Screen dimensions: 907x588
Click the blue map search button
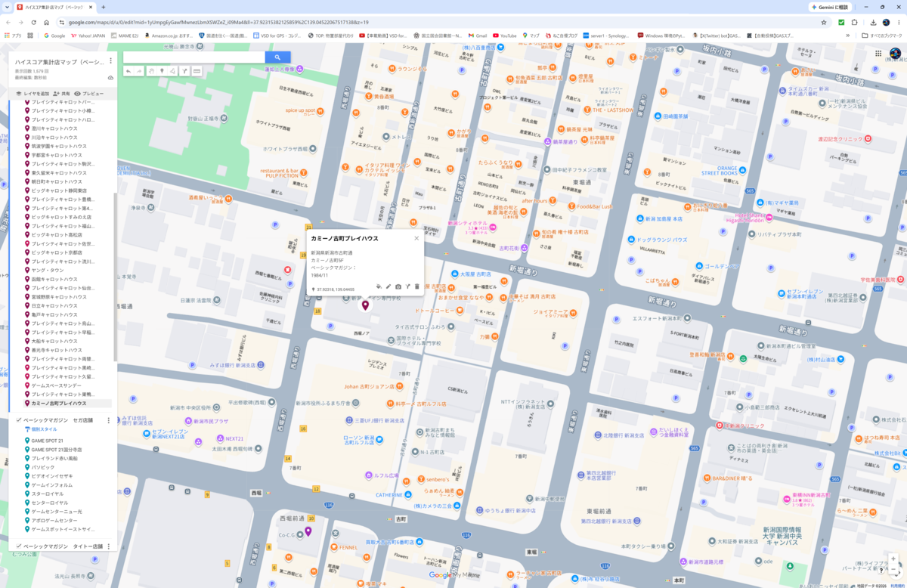tap(277, 57)
